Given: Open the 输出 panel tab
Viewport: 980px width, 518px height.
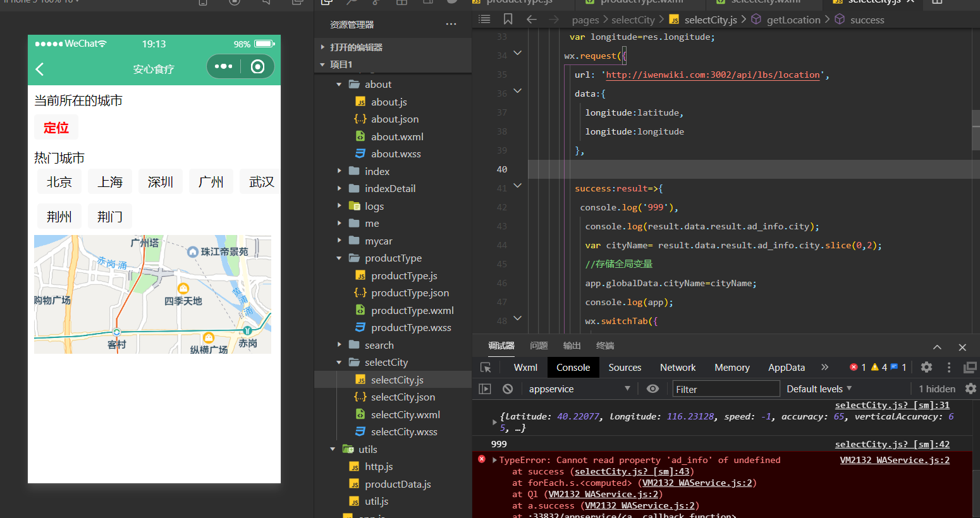Looking at the screenshot, I should (572, 346).
